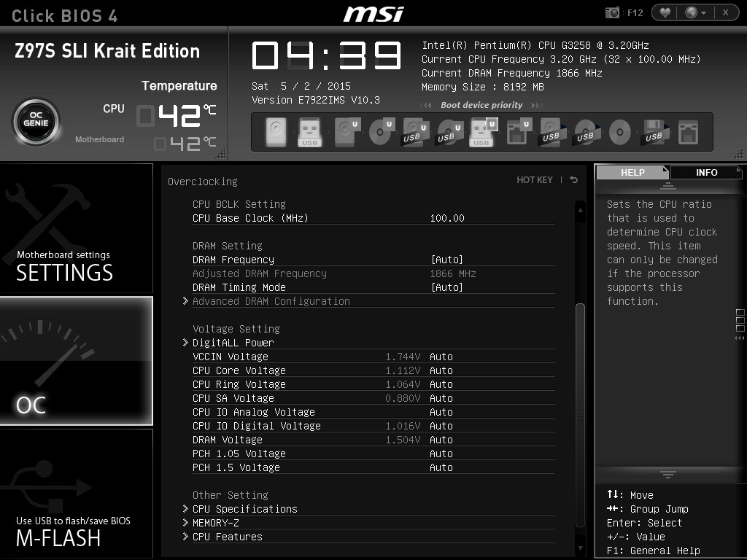Click the settings list scrollbar thumb

point(580,414)
